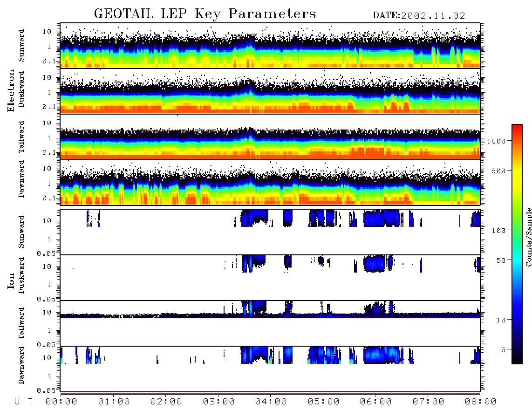The width and height of the screenshot is (532, 410).
Task: Click the 'Electron' group axis label
Action: click(x=11, y=90)
